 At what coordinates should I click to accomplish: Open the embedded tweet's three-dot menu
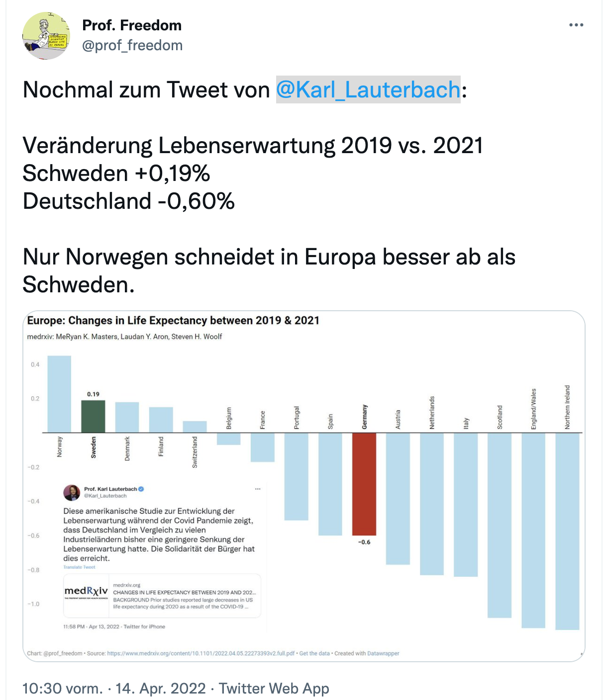pyautogui.click(x=258, y=489)
